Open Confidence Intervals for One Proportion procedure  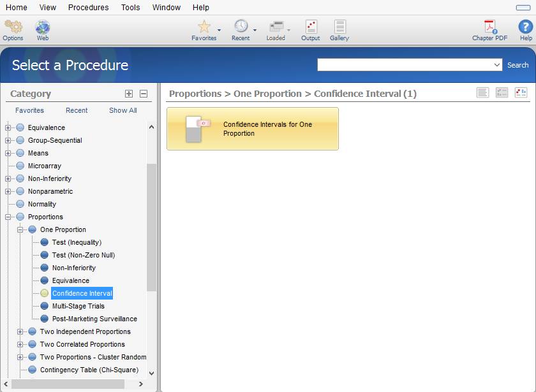point(252,129)
